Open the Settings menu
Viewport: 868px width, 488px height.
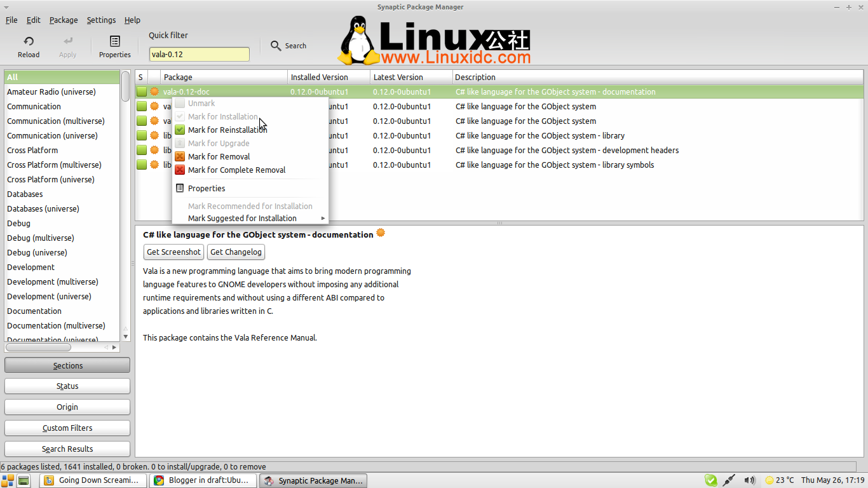[101, 20]
